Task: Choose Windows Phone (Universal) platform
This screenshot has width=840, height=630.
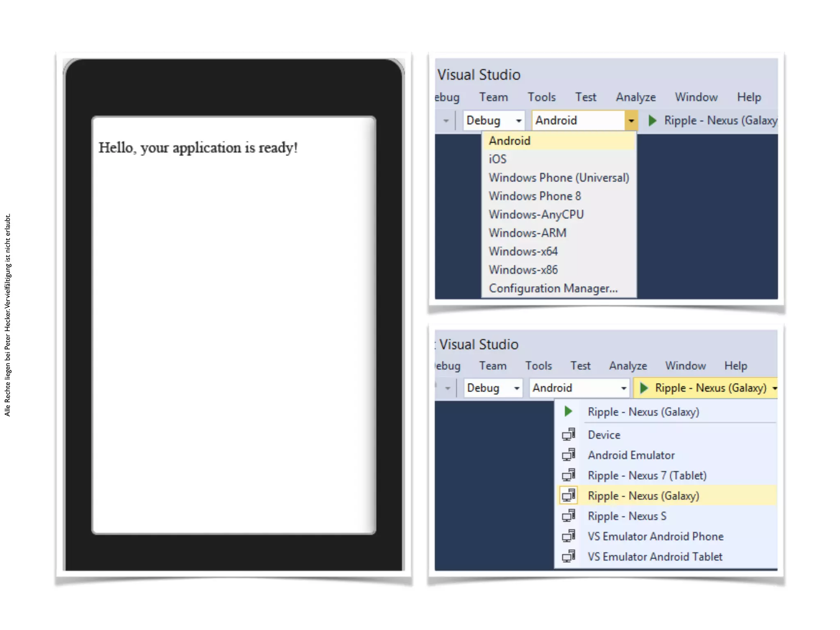Action: (559, 178)
